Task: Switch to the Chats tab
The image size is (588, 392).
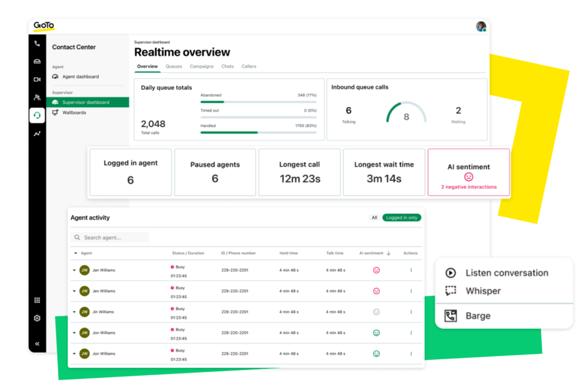Action: (x=227, y=66)
